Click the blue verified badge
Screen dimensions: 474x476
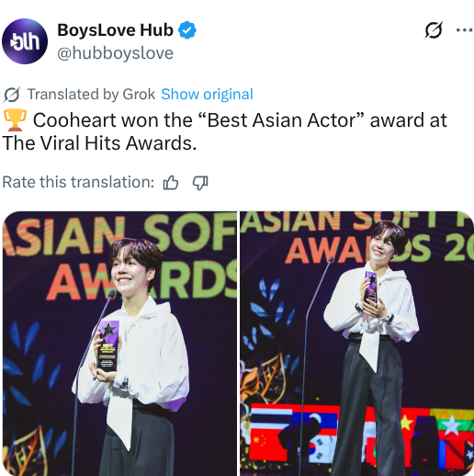tap(187, 30)
